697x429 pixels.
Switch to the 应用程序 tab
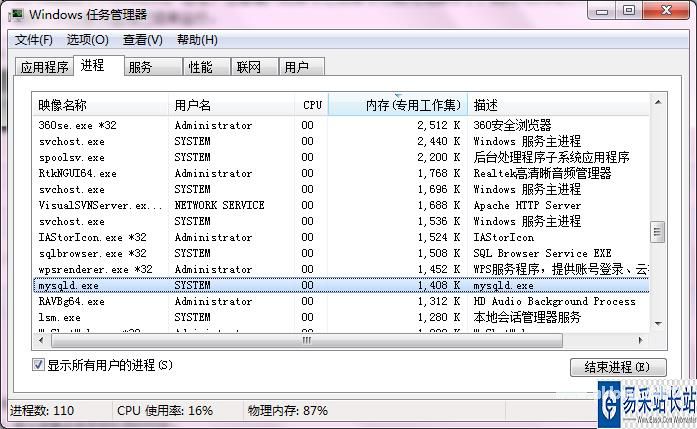(44, 67)
